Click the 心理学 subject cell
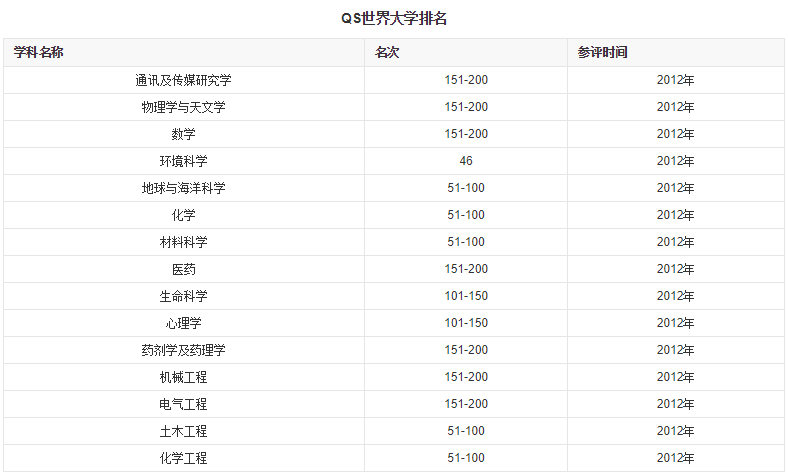 183,323
